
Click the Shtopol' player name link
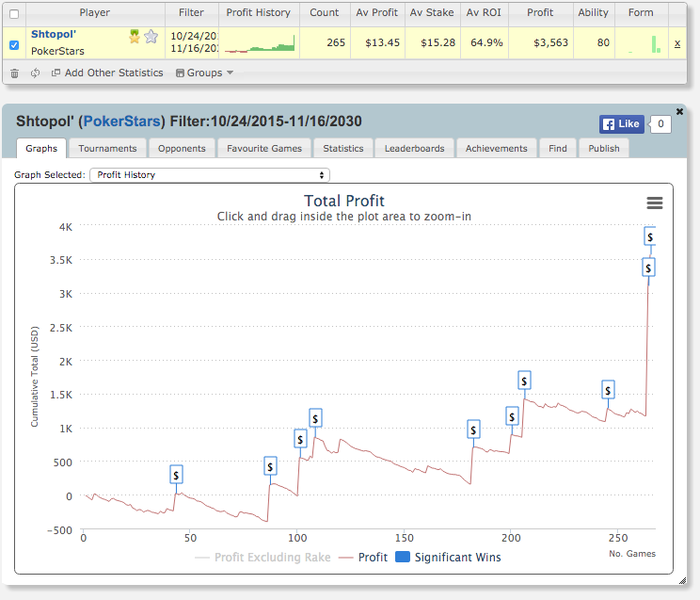tap(54, 34)
